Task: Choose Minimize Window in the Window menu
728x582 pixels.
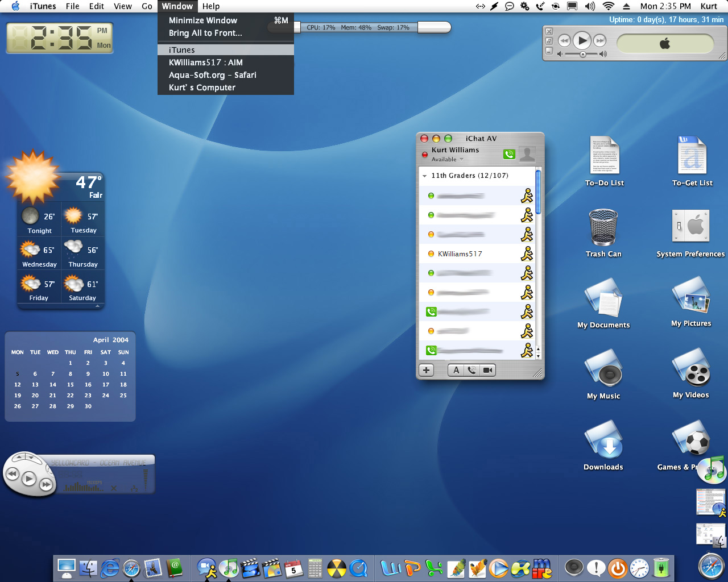Action: click(203, 20)
